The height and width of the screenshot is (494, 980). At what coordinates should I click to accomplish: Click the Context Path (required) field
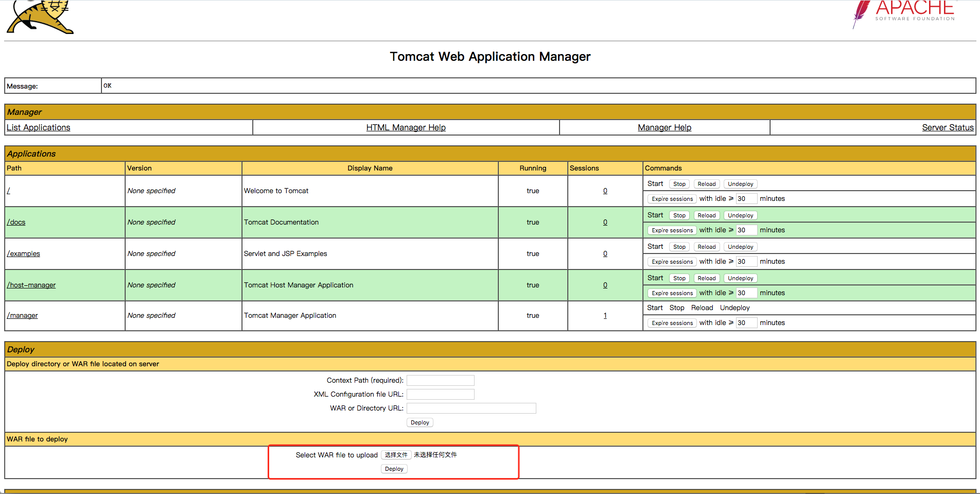click(441, 381)
